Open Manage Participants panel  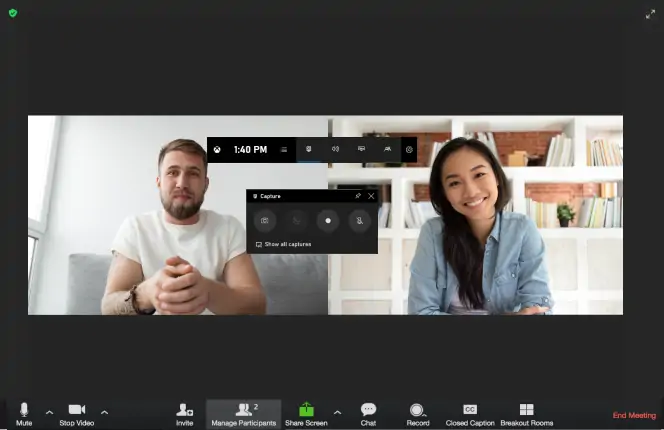pyautogui.click(x=243, y=414)
